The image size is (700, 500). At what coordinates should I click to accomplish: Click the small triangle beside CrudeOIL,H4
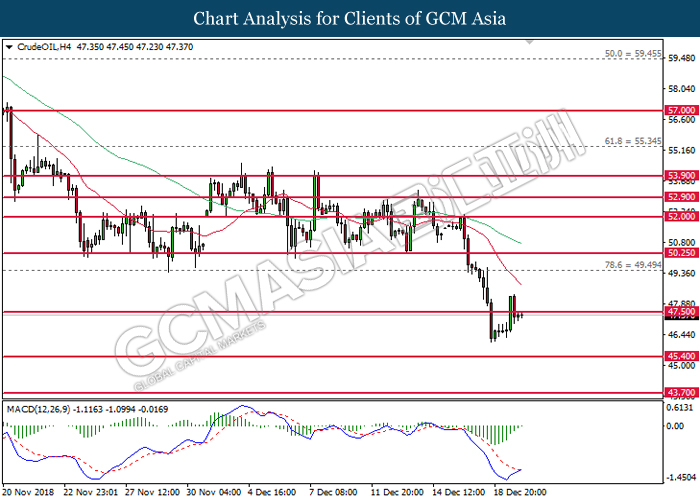9,47
